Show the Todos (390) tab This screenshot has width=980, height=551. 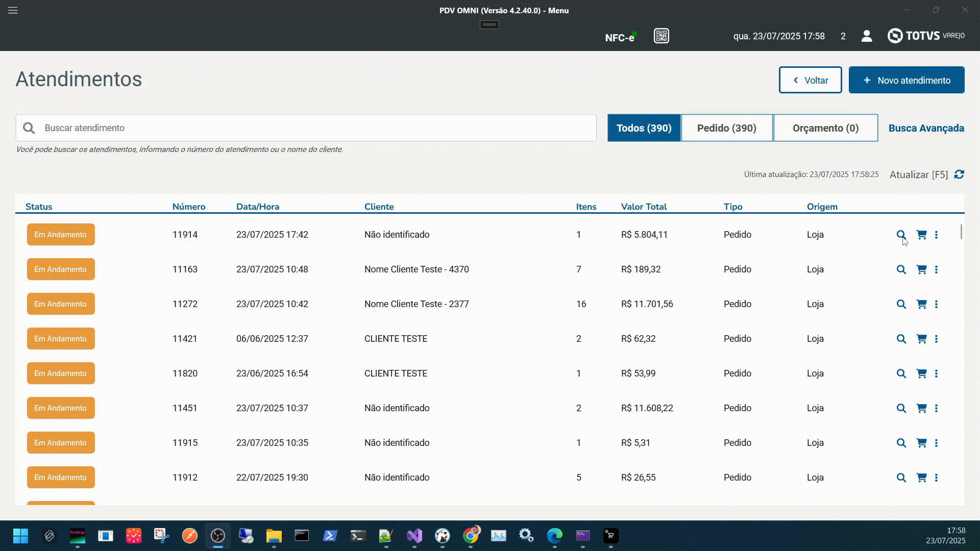tap(644, 128)
